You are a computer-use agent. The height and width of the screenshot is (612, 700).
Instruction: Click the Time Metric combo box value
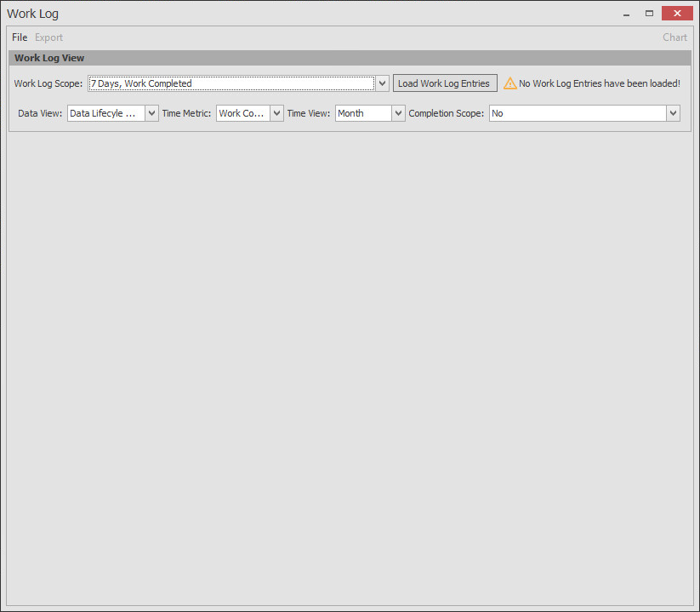[243, 113]
